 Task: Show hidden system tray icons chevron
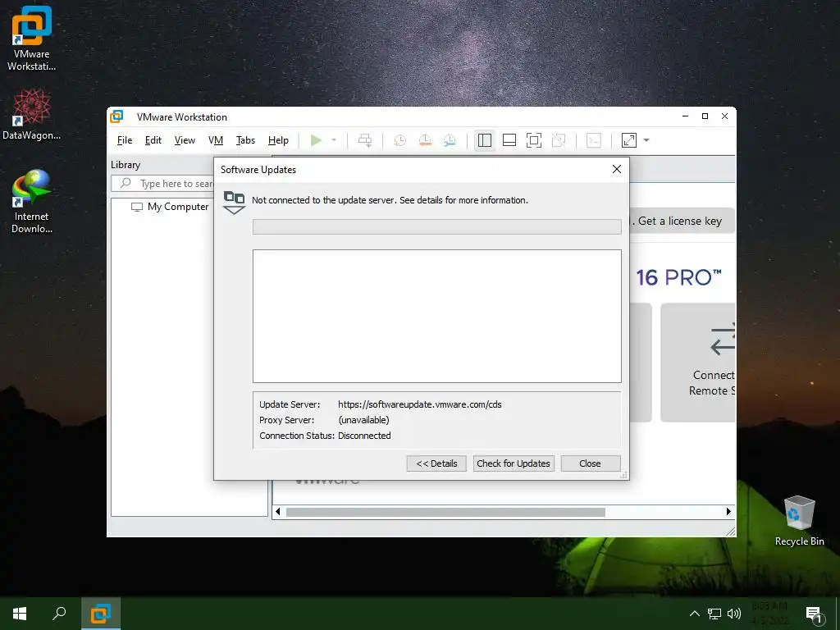(x=694, y=614)
